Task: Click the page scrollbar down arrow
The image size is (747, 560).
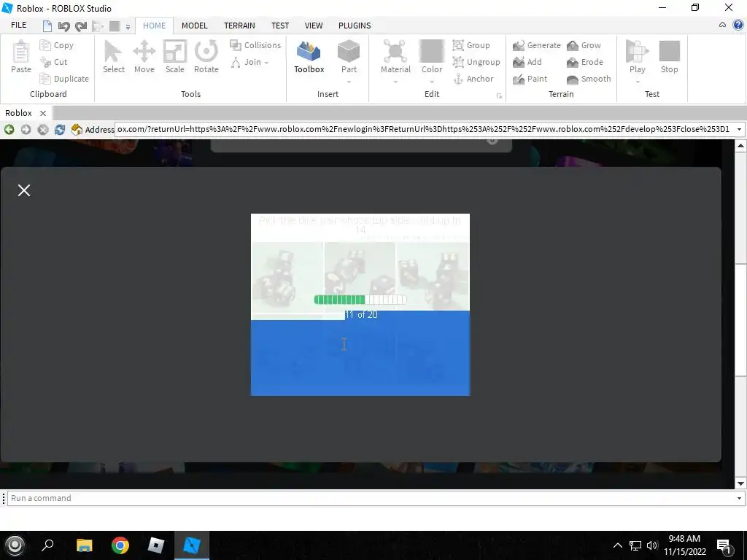Action: point(740,483)
